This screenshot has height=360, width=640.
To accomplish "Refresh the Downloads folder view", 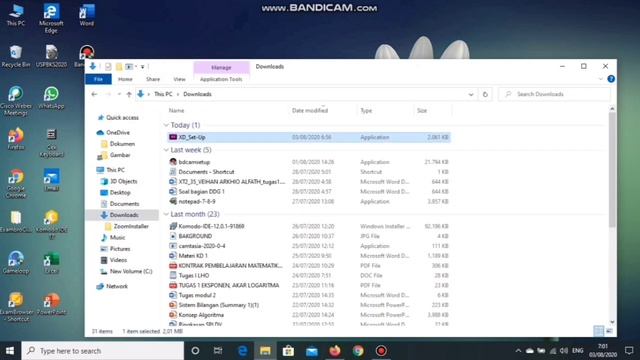I will (x=485, y=94).
